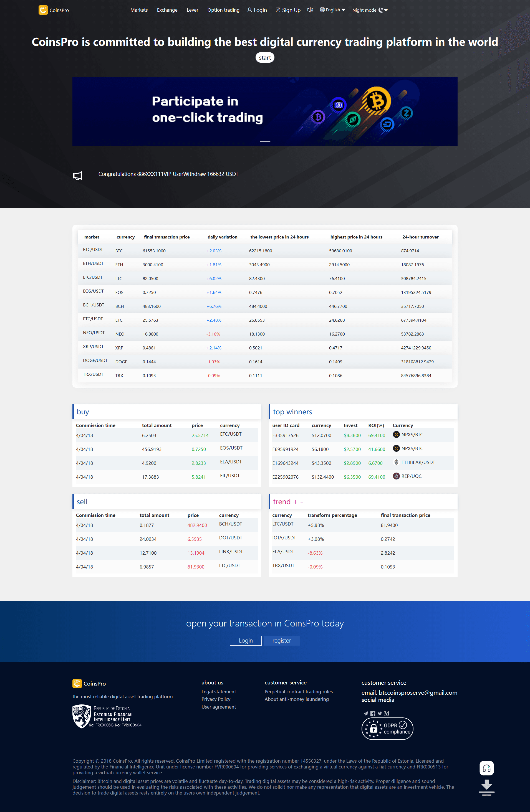This screenshot has width=530, height=812.
Task: Open the Facebook social media icon
Action: pyautogui.click(x=373, y=713)
